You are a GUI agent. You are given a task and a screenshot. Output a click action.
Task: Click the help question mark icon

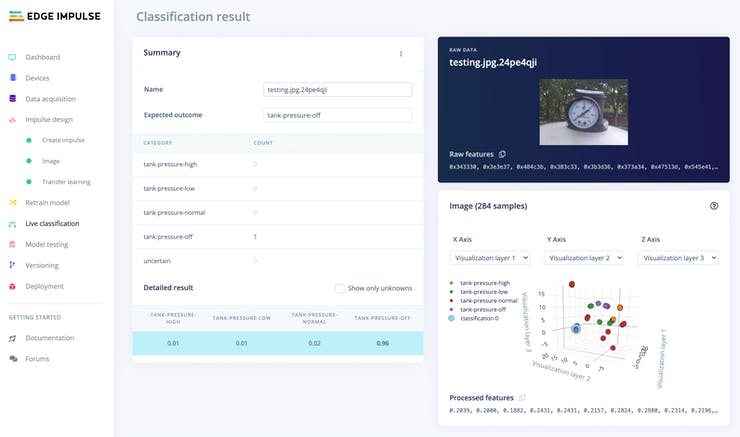713,206
